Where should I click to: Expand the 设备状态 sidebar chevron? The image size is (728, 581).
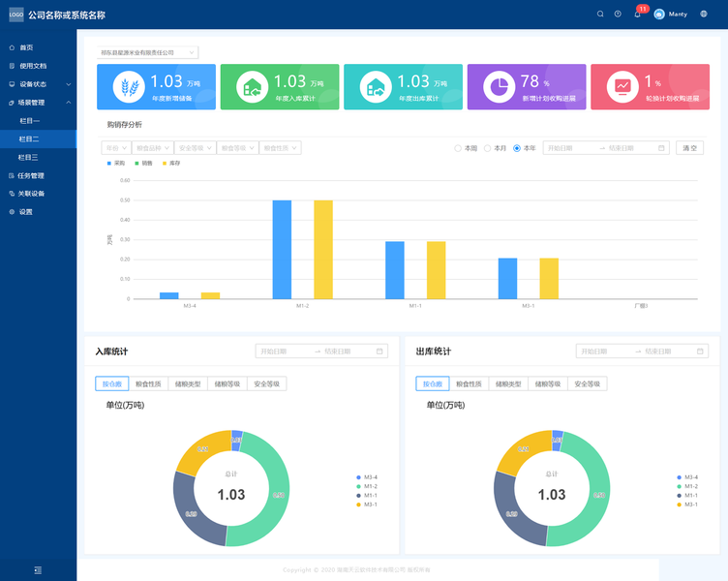click(x=68, y=84)
